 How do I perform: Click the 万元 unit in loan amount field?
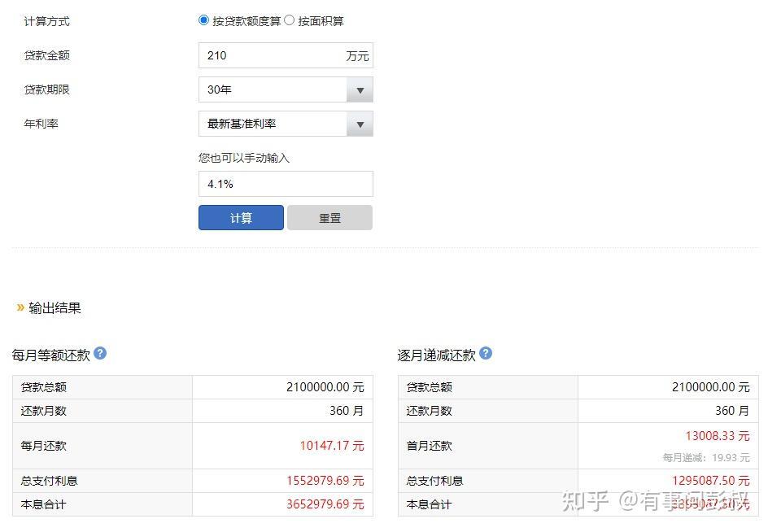[357, 56]
